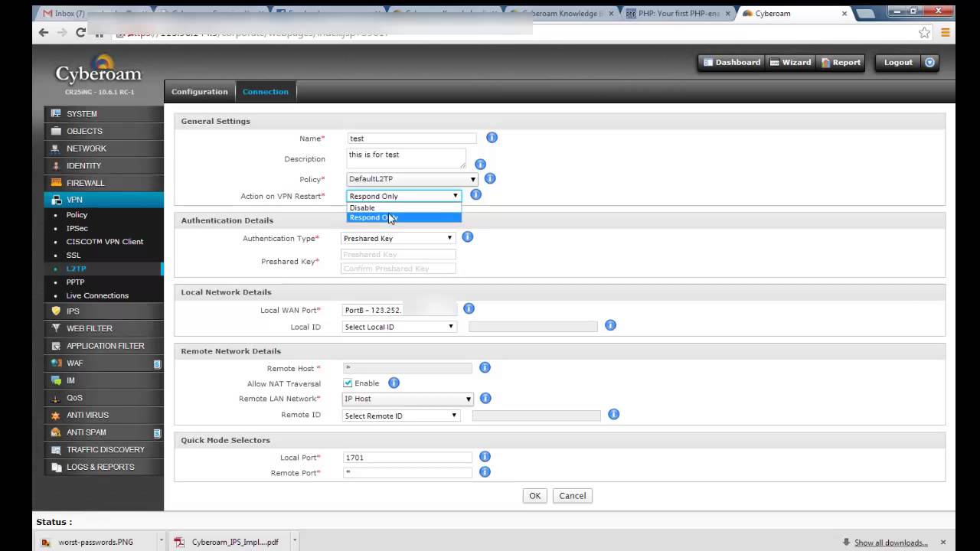Click info icon at end of Local ID row

click(x=610, y=325)
